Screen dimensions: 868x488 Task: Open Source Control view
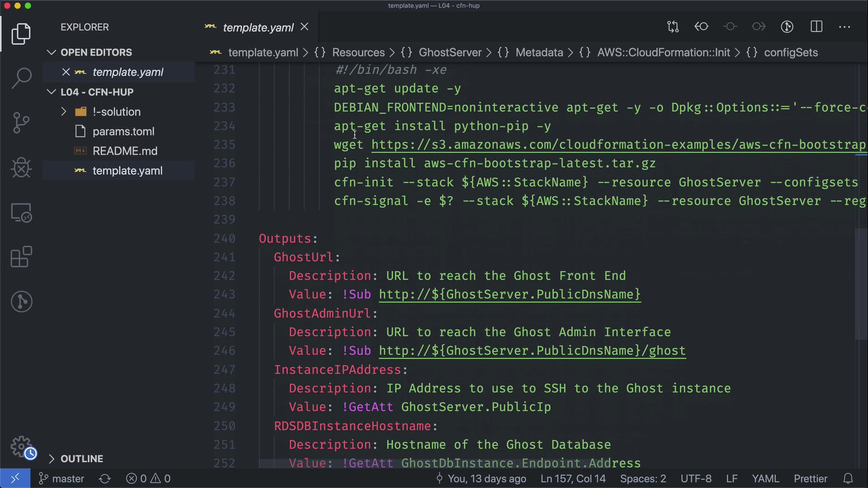click(21, 123)
